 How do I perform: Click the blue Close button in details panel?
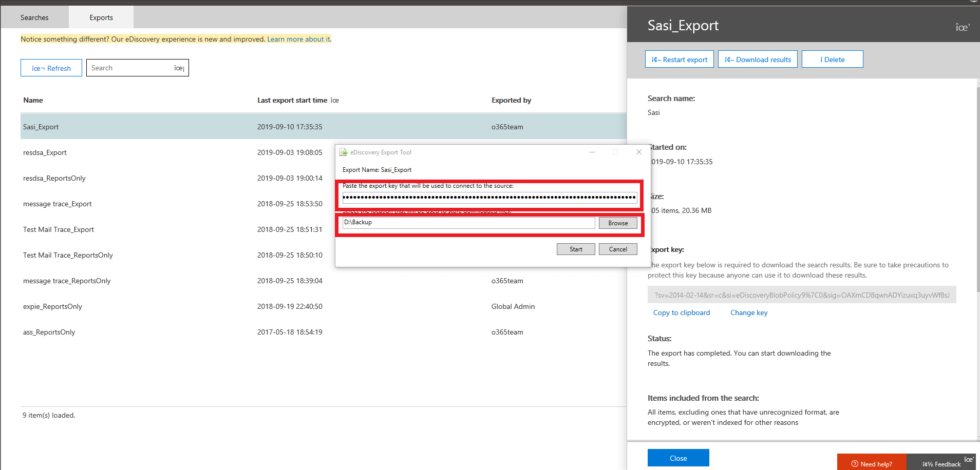[x=679, y=458]
